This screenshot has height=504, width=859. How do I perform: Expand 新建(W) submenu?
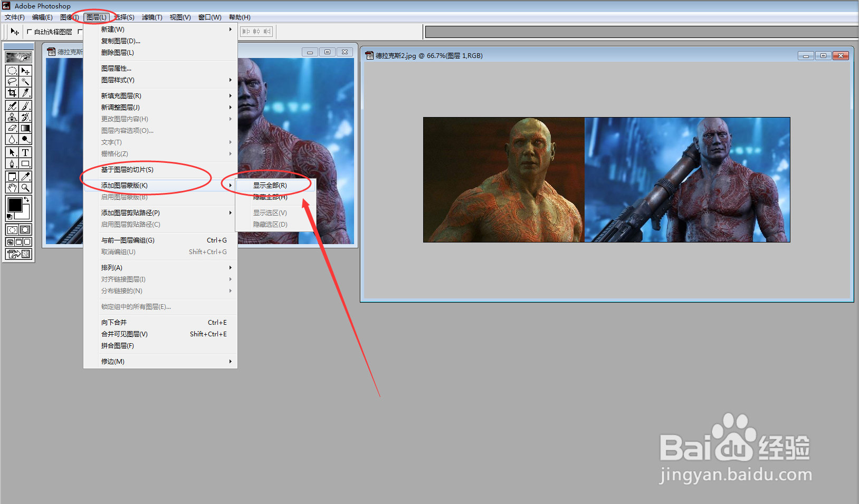pos(160,30)
